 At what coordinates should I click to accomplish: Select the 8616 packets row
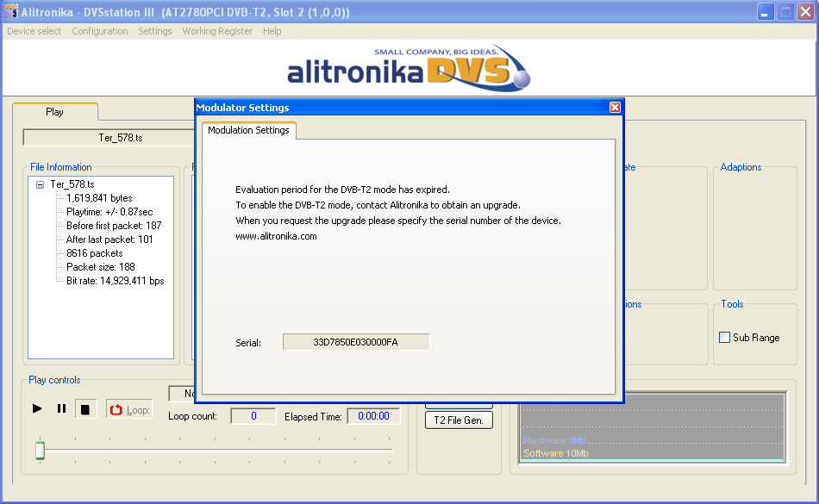[95, 253]
